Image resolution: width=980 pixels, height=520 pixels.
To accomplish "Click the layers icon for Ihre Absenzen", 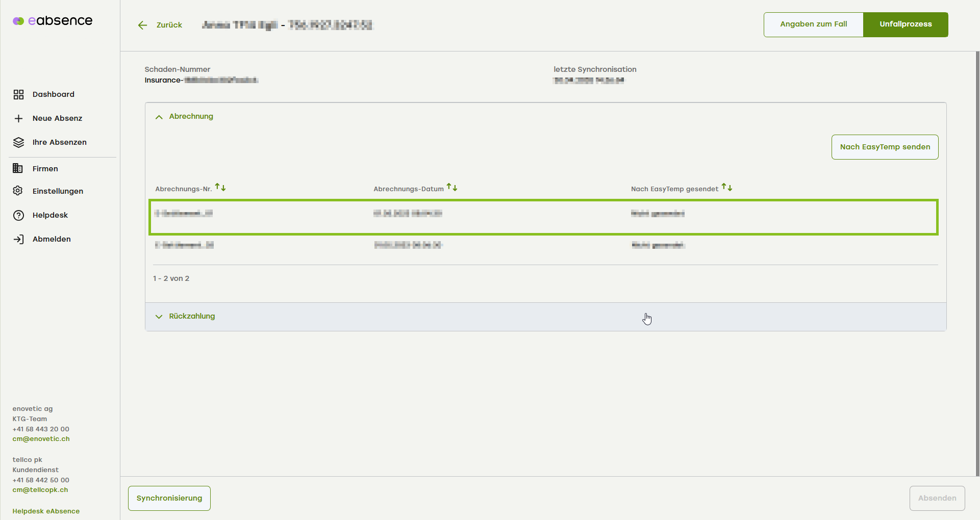I will click(18, 142).
